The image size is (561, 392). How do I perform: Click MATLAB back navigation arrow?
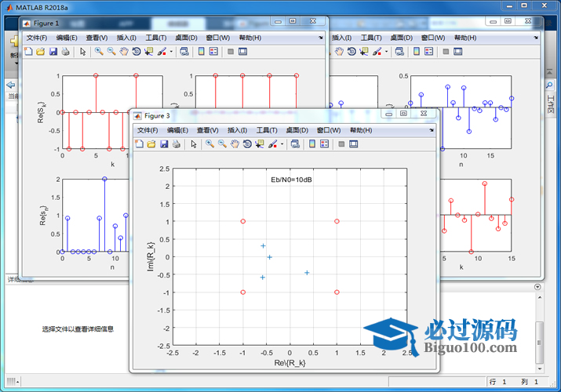point(11,85)
